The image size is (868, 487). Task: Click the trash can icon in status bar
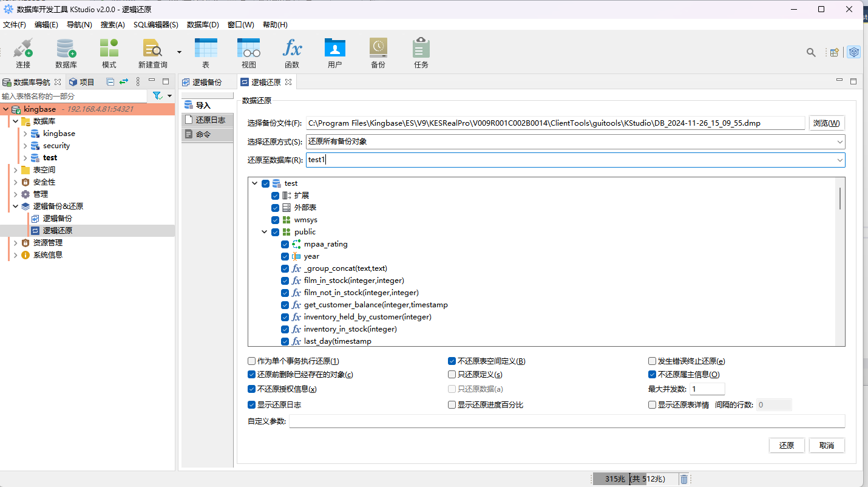coord(684,479)
